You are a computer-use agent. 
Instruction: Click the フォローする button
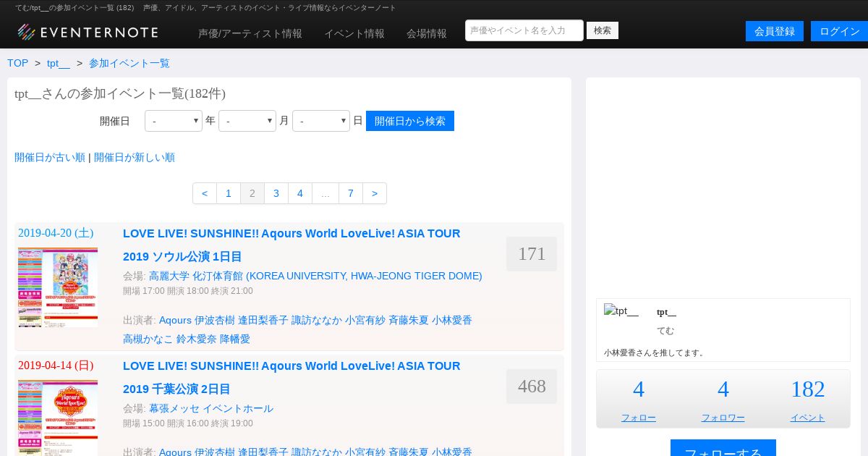(x=723, y=449)
